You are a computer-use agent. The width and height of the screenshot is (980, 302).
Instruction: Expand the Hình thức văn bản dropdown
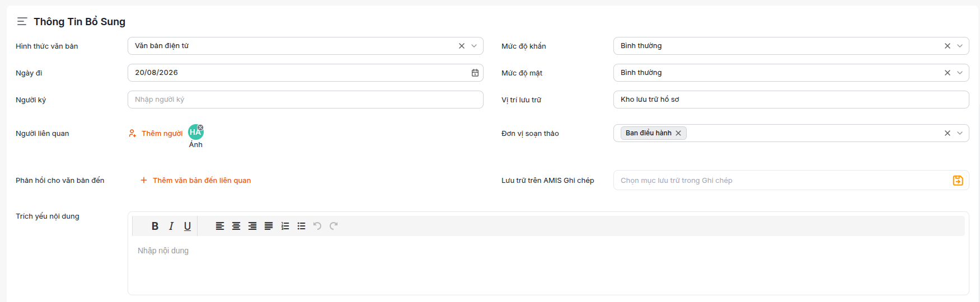tap(474, 46)
